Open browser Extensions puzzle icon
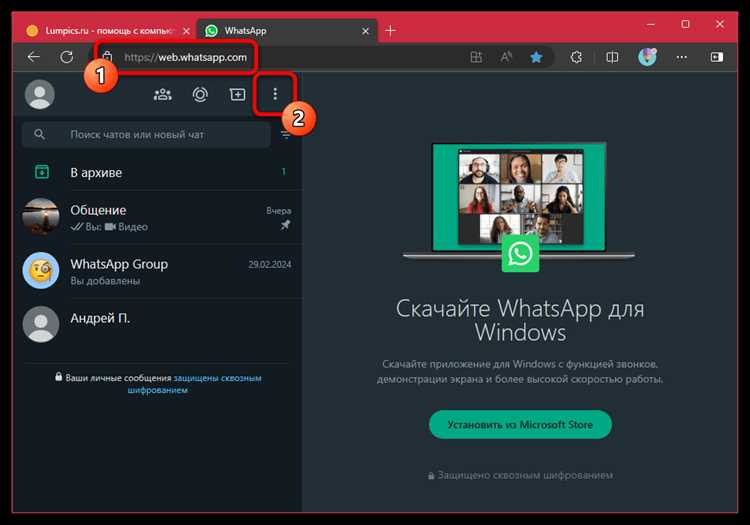 (576, 57)
